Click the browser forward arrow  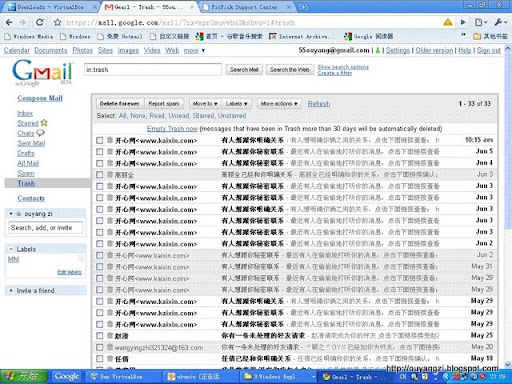23,22
